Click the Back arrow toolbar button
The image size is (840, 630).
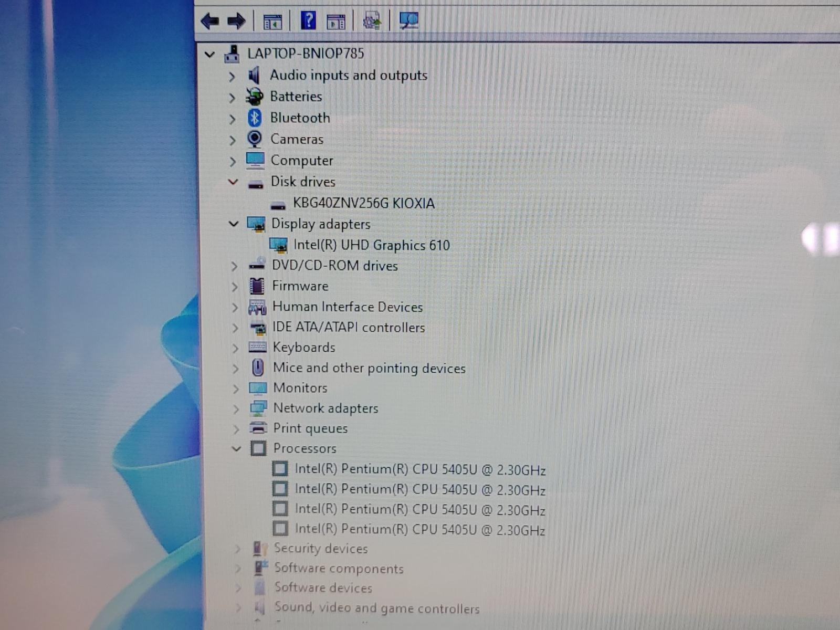coord(210,22)
